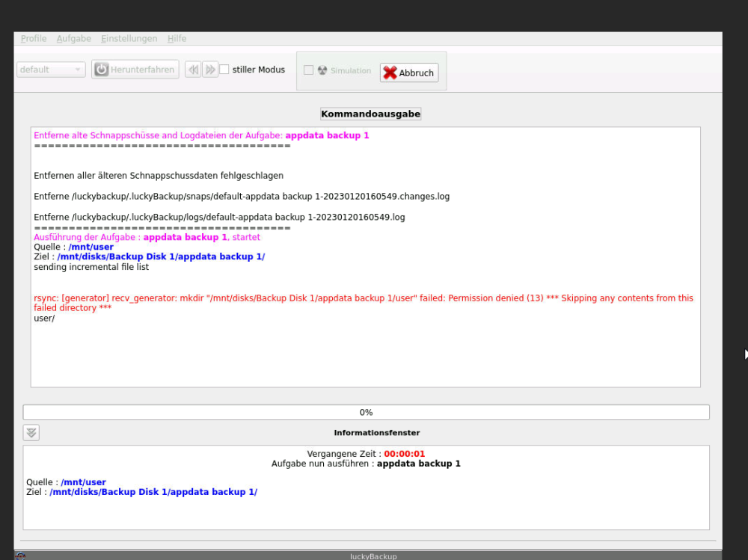Click 'Aufgabe nun ausführen : appdata backup 1' line
The height and width of the screenshot is (560, 748).
[366, 464]
